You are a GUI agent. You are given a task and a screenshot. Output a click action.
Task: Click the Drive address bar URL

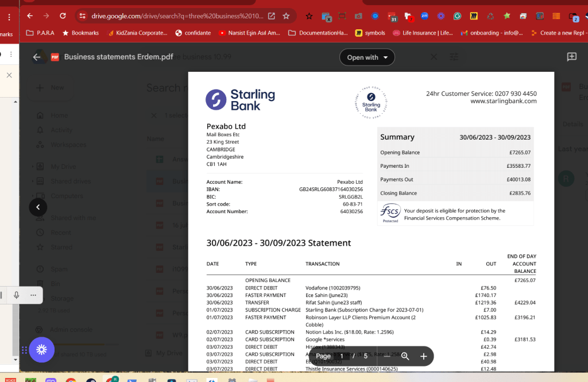point(177,16)
